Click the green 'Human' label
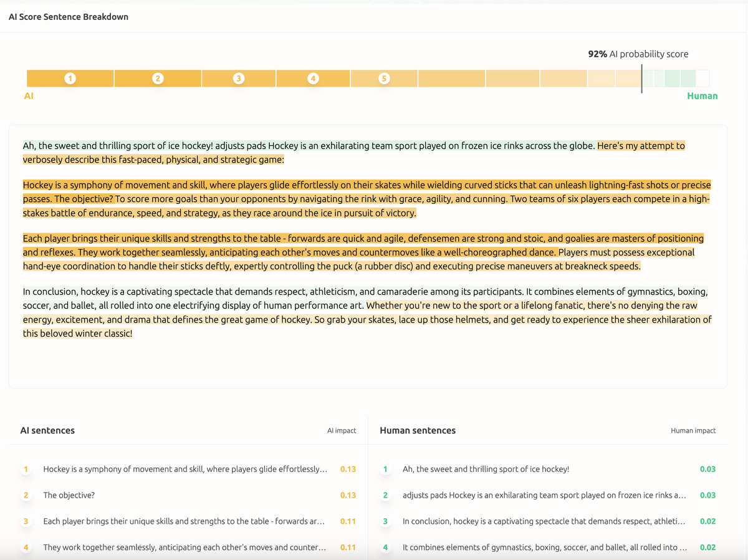The width and height of the screenshot is (748, 560). (x=702, y=95)
